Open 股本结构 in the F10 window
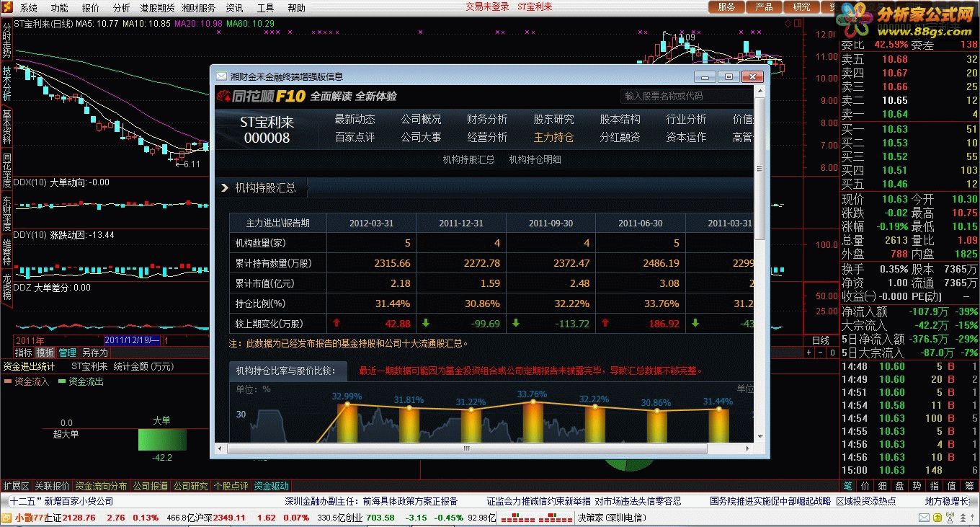980x527 pixels. pos(620,119)
